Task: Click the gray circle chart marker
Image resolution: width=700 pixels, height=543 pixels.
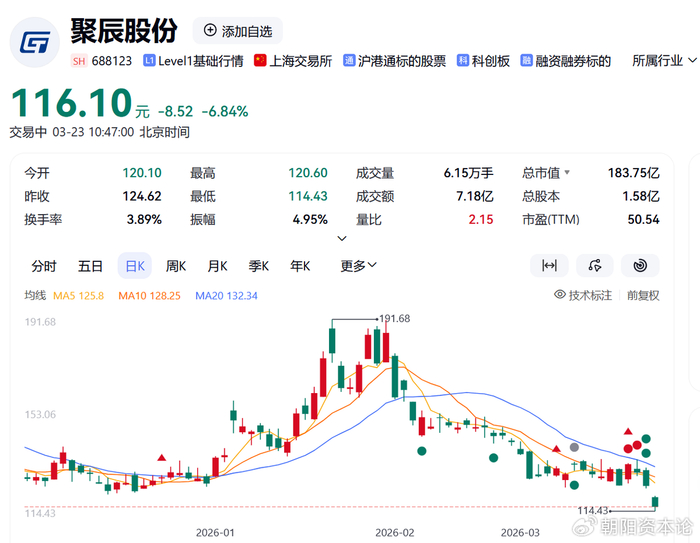Action: [x=574, y=447]
